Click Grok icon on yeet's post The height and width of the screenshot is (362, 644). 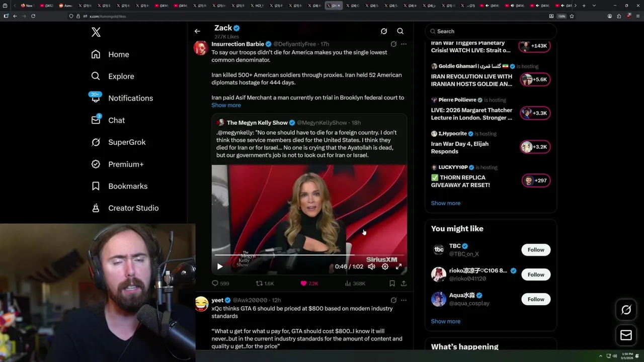coord(393,300)
